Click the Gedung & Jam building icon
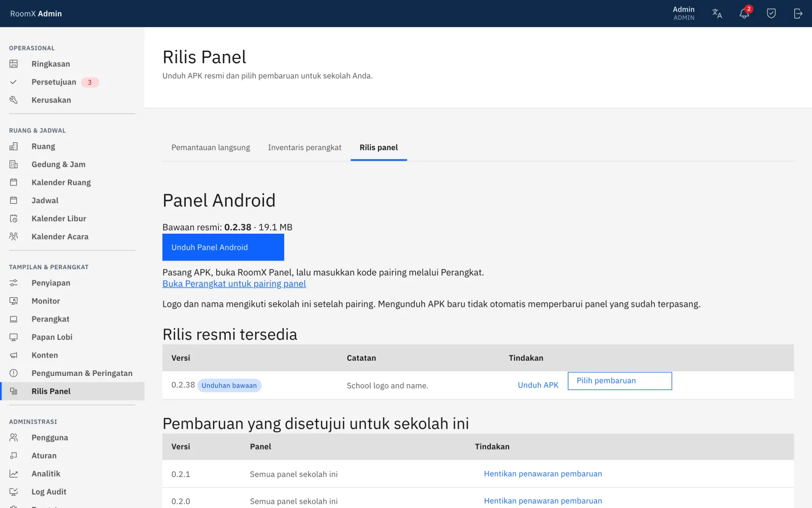 [14, 165]
